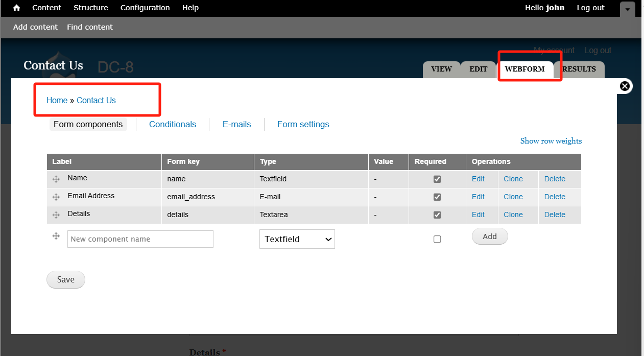Uncheck Required for Email Address component

point(437,197)
